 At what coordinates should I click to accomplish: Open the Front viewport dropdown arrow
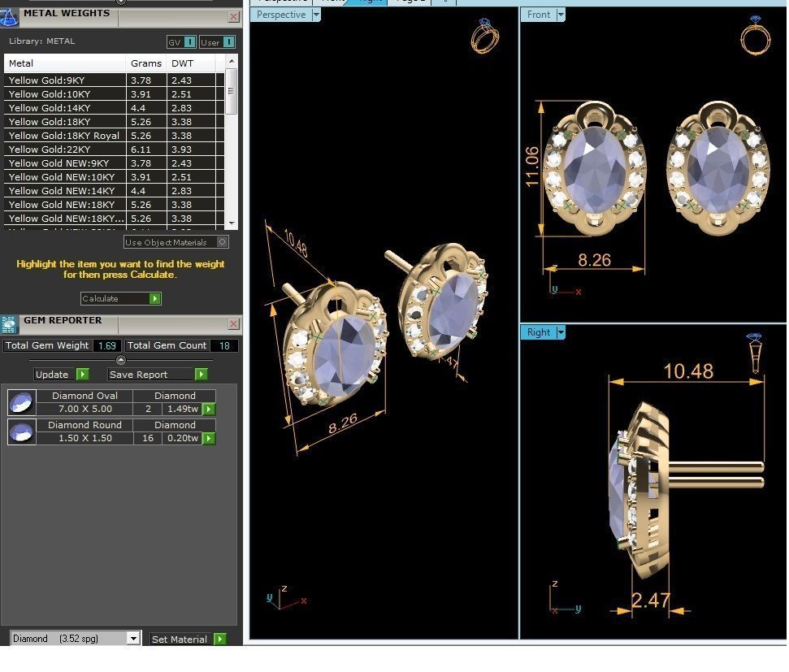coord(561,15)
